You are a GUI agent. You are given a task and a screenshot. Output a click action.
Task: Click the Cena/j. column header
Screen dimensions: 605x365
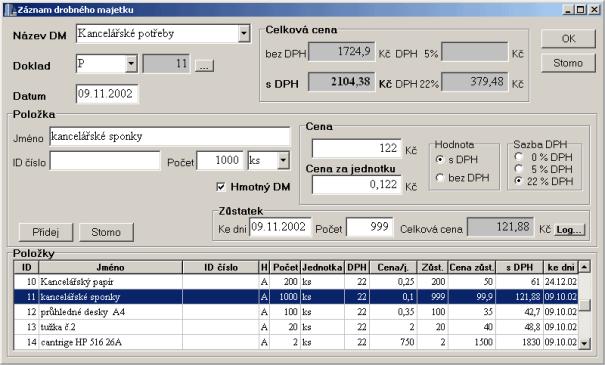tap(393, 267)
